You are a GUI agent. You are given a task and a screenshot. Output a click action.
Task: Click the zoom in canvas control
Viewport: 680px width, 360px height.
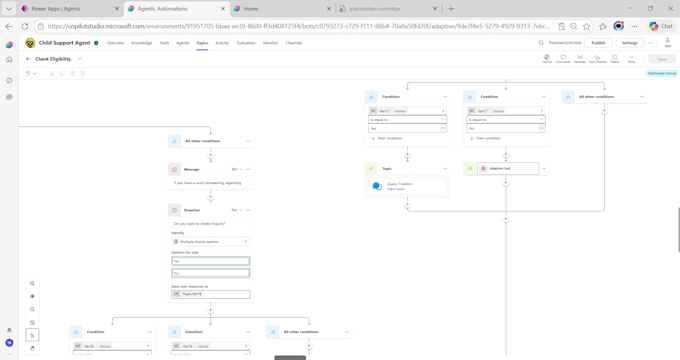coord(32,283)
